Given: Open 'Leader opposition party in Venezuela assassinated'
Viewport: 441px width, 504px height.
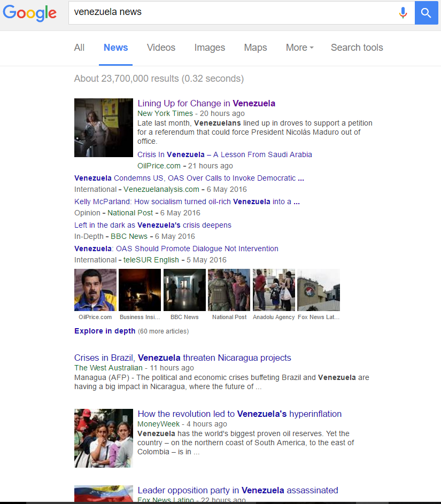Looking at the screenshot, I should point(238,491).
